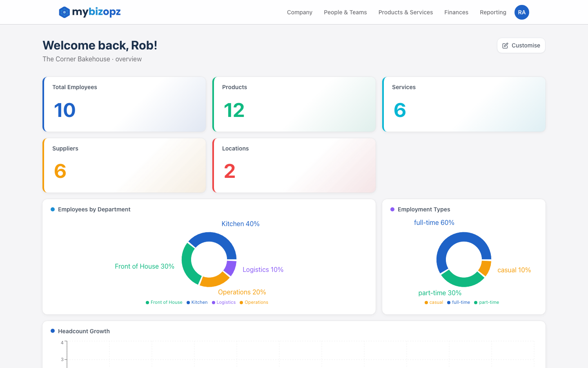The height and width of the screenshot is (368, 588).
Task: Toggle the casual legend entry
Action: pos(434,303)
